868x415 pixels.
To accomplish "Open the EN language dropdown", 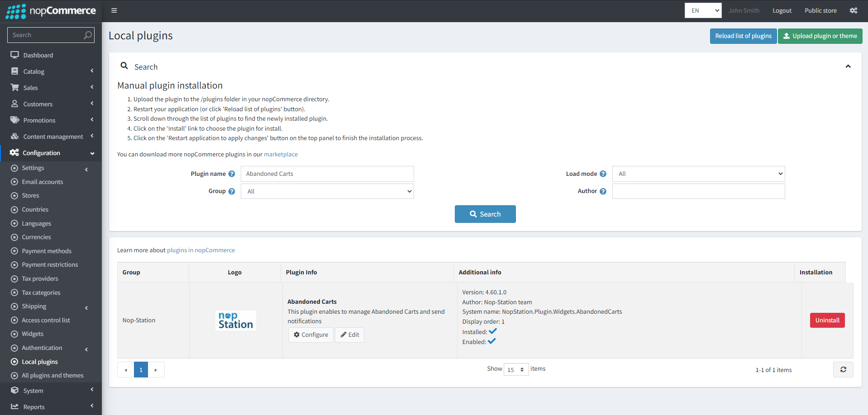I will [703, 10].
